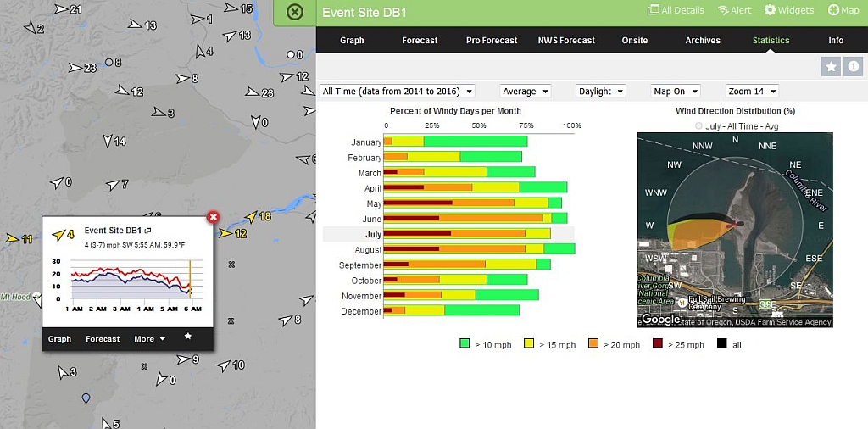
Task: Favorite the site using popup star
Action: pyautogui.click(x=188, y=337)
